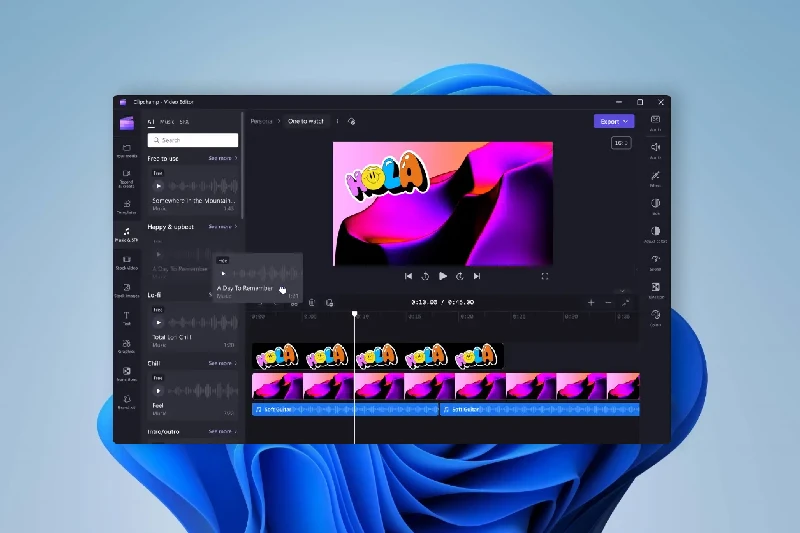
Task: Open Graphics in the left sidebar
Action: click(x=127, y=346)
